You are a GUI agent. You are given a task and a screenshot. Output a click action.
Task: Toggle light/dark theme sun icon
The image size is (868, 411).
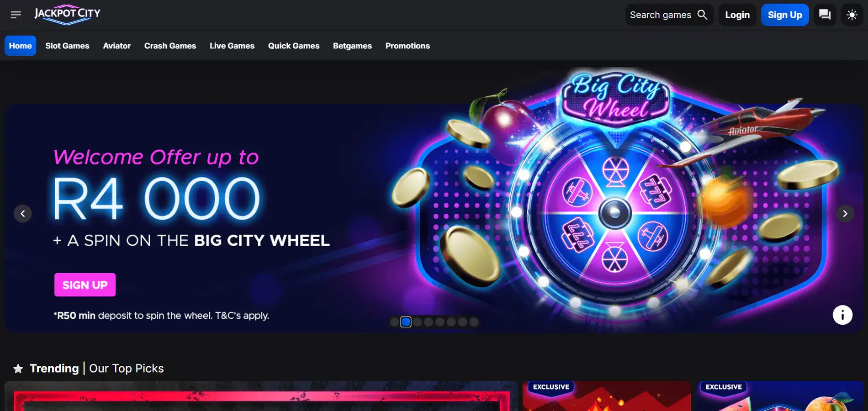coord(852,15)
